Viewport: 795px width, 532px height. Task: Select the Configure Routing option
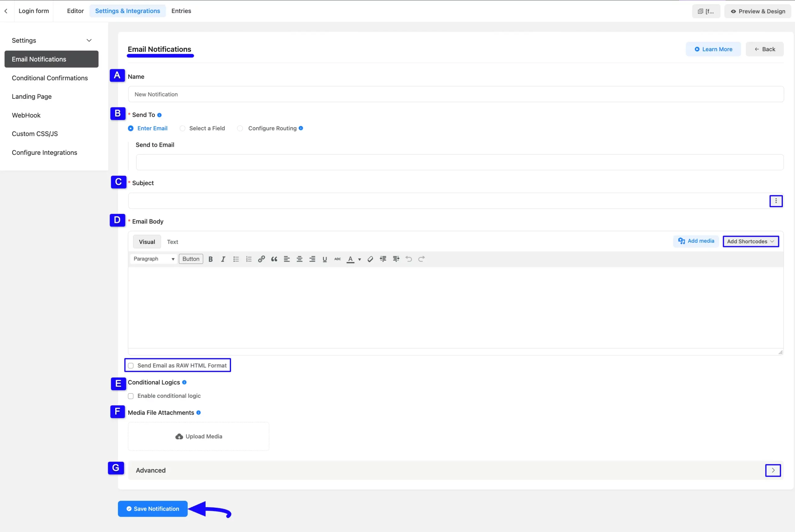point(240,128)
